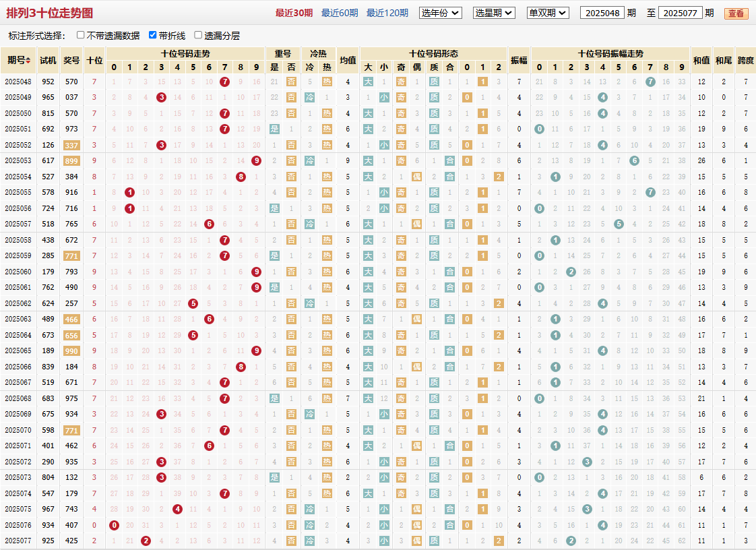This screenshot has width=756, height=550.
Task: Click the teal amplitude 6 ball in row 2025053
Action: click(x=635, y=161)
